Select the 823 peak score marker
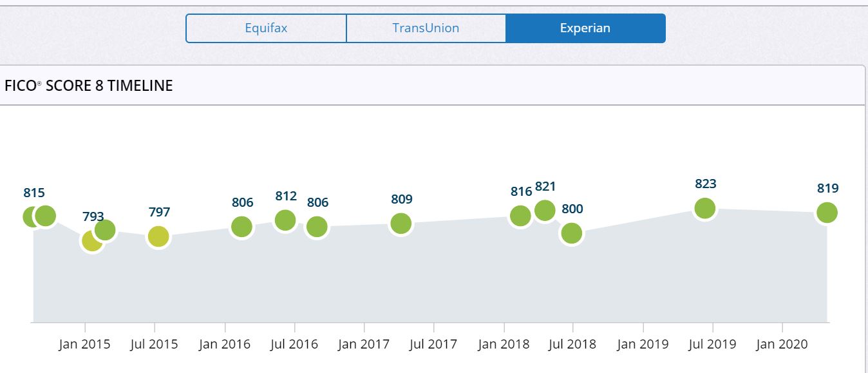This screenshot has height=373, width=868. (705, 208)
